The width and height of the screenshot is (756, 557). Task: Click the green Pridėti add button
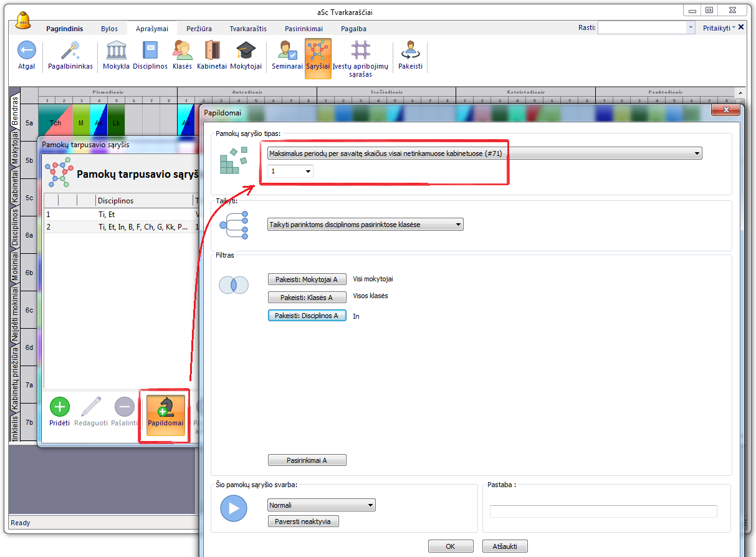click(60, 407)
